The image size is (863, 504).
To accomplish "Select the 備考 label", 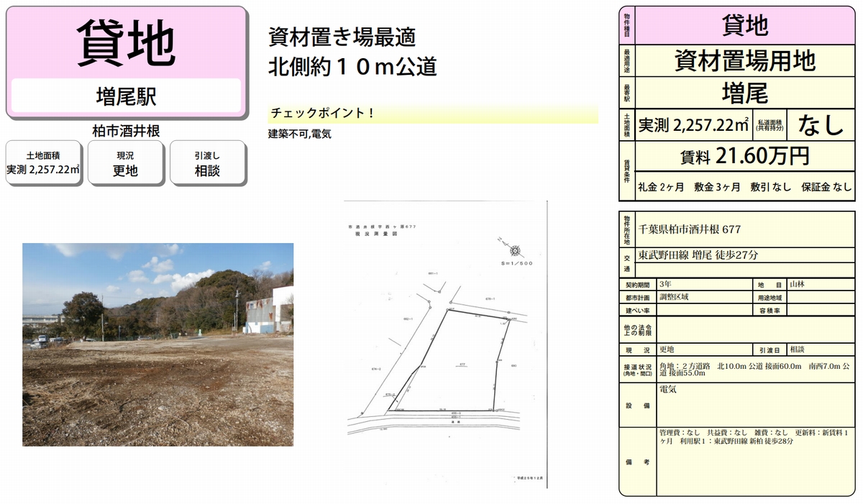I will [638, 462].
